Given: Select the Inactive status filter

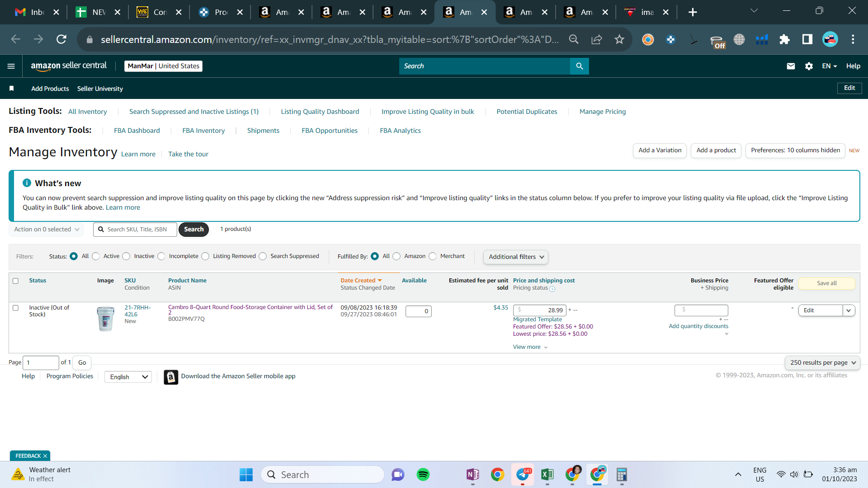Looking at the screenshot, I should (x=127, y=256).
